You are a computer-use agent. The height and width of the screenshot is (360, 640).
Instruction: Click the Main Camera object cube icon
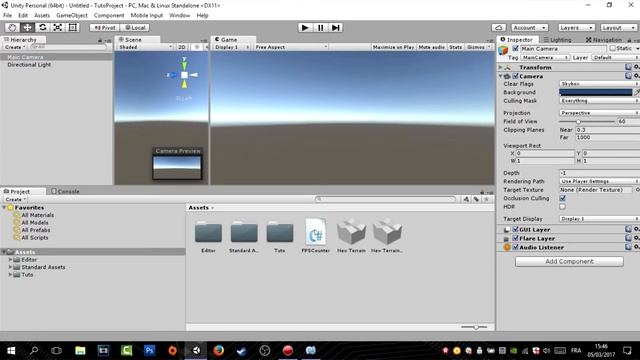[x=503, y=51]
